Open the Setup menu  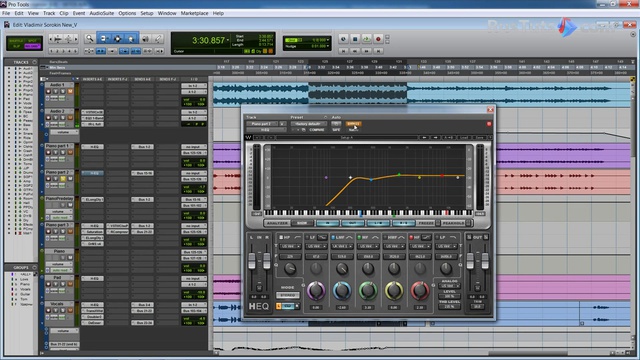pos(147,13)
